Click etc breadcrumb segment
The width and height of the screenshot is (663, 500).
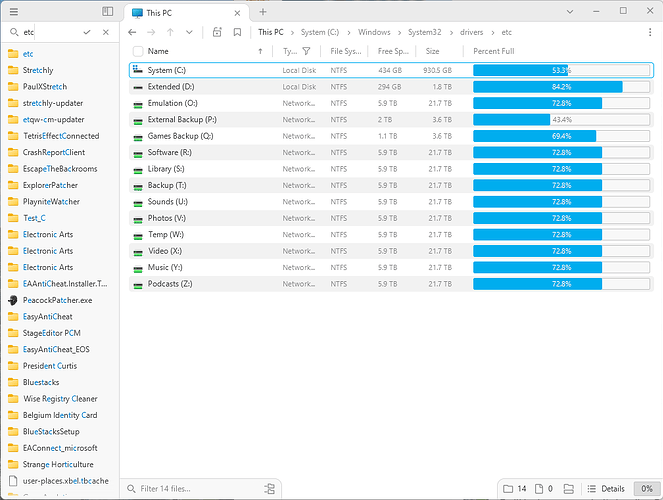507,32
